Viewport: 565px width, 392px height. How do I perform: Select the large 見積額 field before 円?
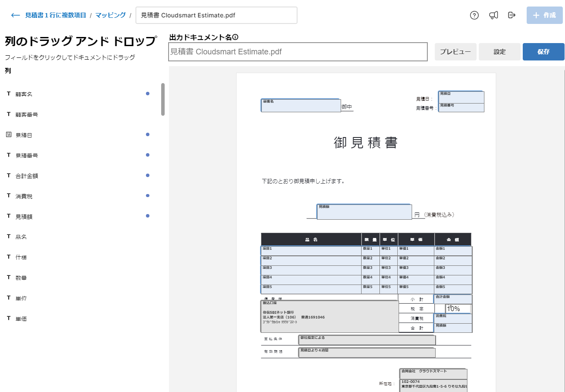(x=364, y=212)
